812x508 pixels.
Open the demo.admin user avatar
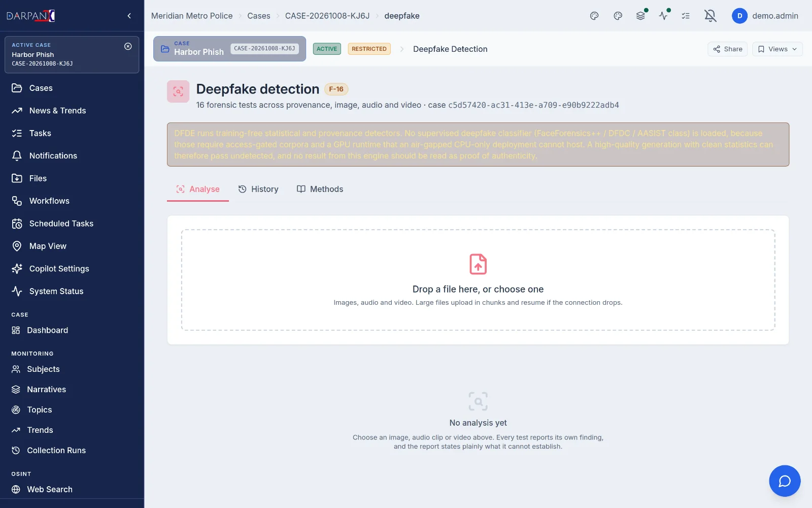(x=739, y=16)
